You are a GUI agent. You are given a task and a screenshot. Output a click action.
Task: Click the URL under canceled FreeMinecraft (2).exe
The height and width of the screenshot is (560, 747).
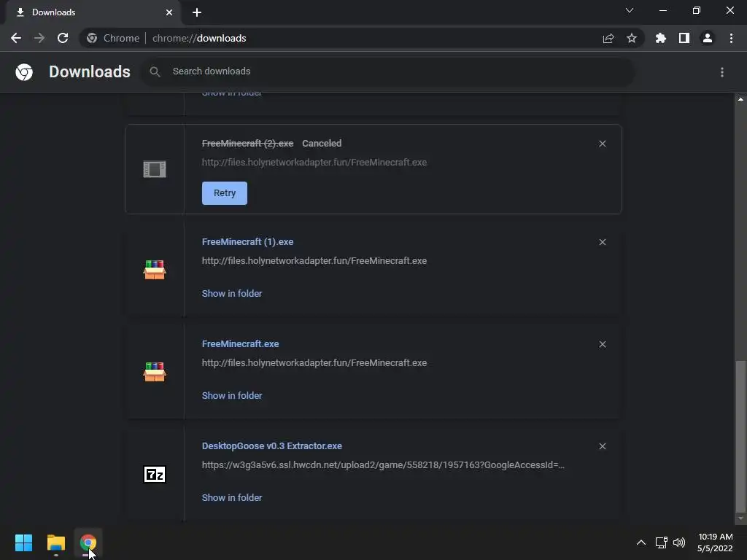[x=314, y=163]
